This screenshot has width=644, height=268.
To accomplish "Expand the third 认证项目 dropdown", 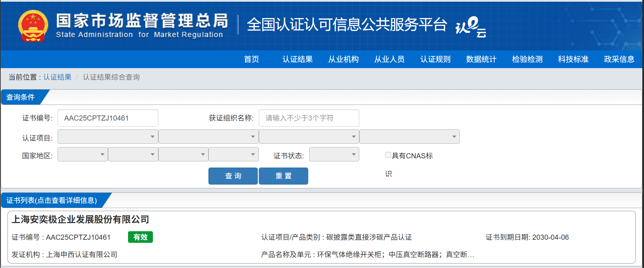I will [x=309, y=137].
